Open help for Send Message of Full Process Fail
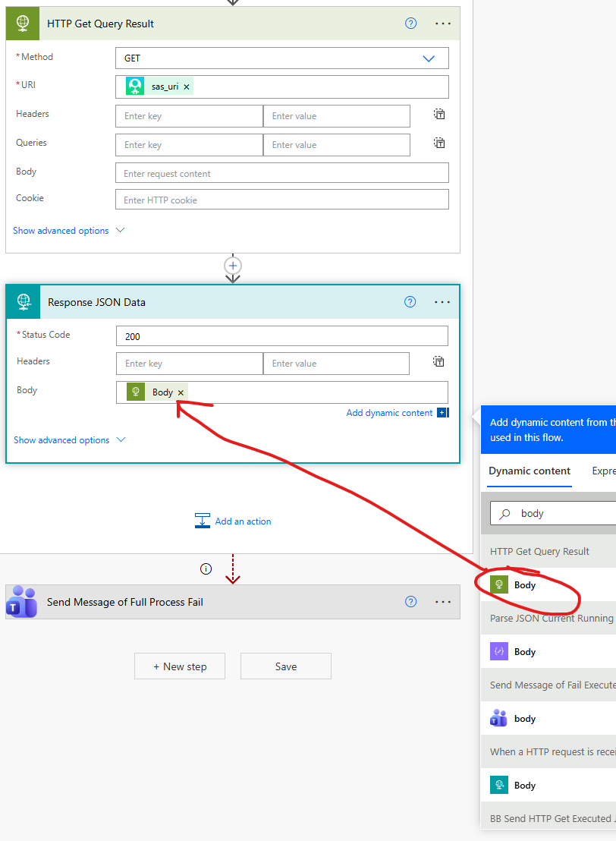 pyautogui.click(x=410, y=602)
